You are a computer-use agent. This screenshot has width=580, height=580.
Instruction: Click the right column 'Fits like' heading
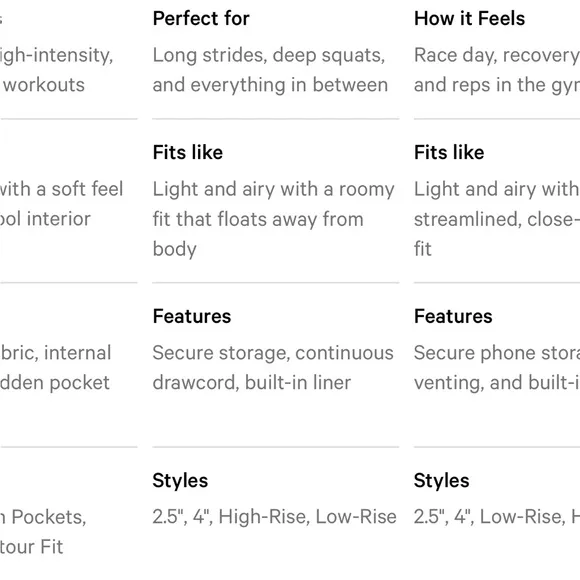(x=449, y=152)
